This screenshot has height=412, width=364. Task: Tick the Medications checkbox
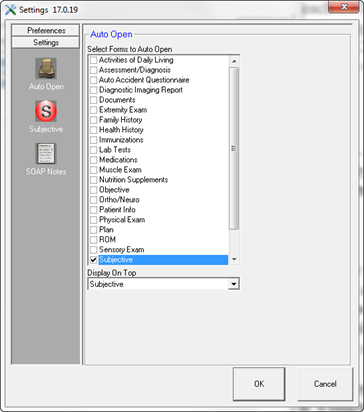coord(94,160)
